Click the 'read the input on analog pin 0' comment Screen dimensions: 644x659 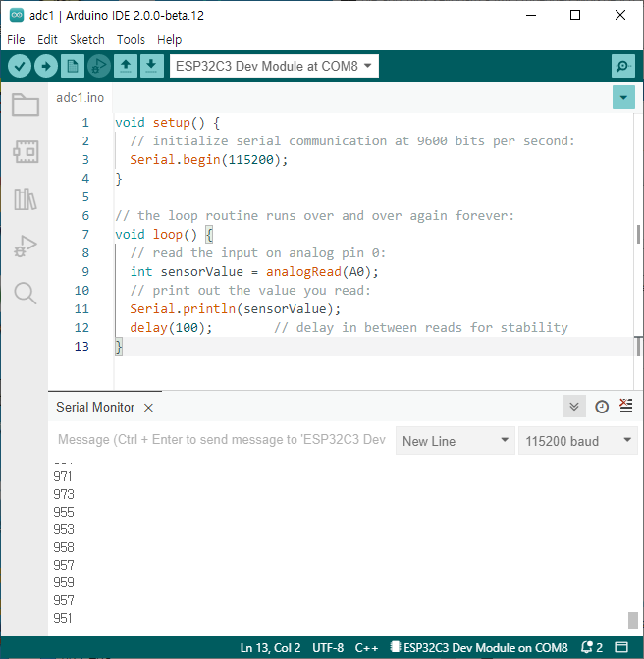pos(258,253)
